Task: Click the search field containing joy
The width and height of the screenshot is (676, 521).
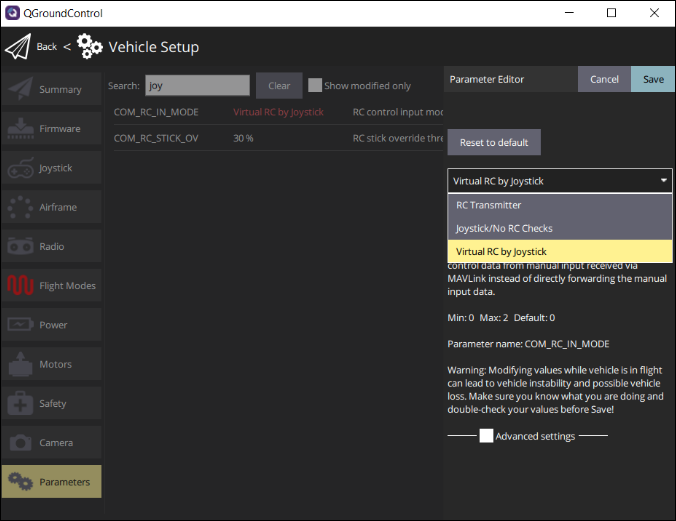Action: click(197, 85)
